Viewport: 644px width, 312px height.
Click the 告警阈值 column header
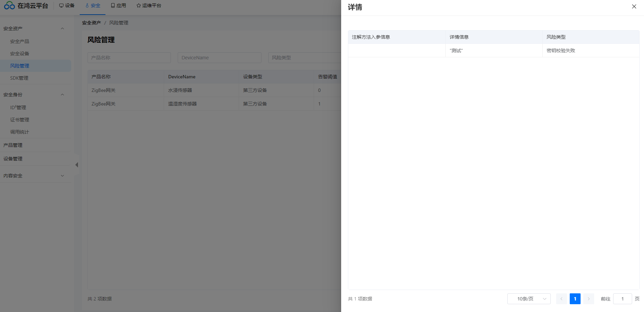point(328,77)
